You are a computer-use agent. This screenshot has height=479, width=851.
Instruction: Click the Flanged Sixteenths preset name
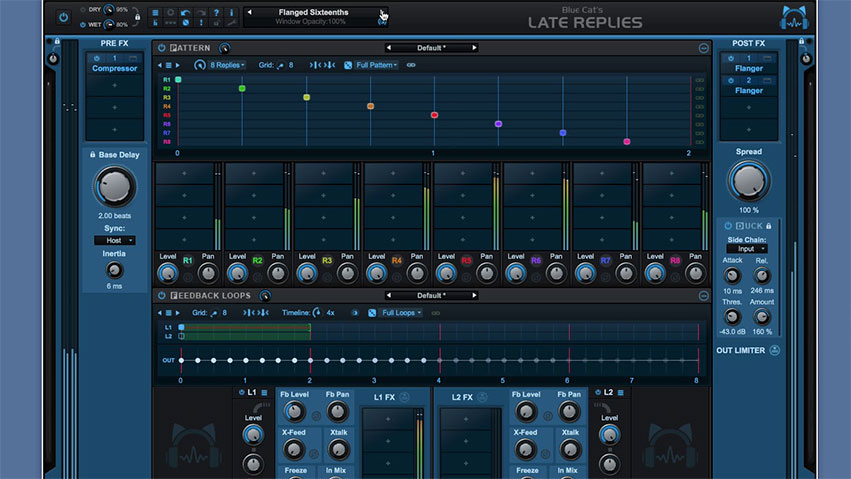coord(313,12)
